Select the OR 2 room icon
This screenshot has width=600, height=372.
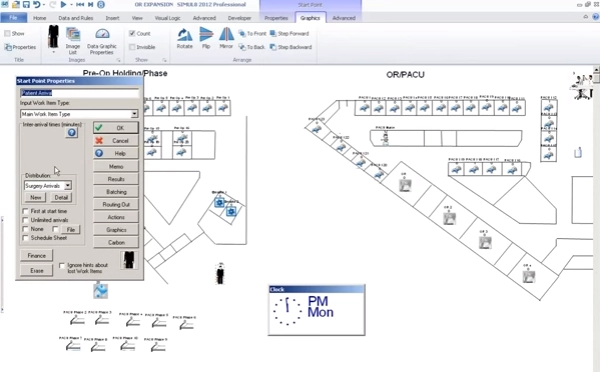click(x=449, y=219)
